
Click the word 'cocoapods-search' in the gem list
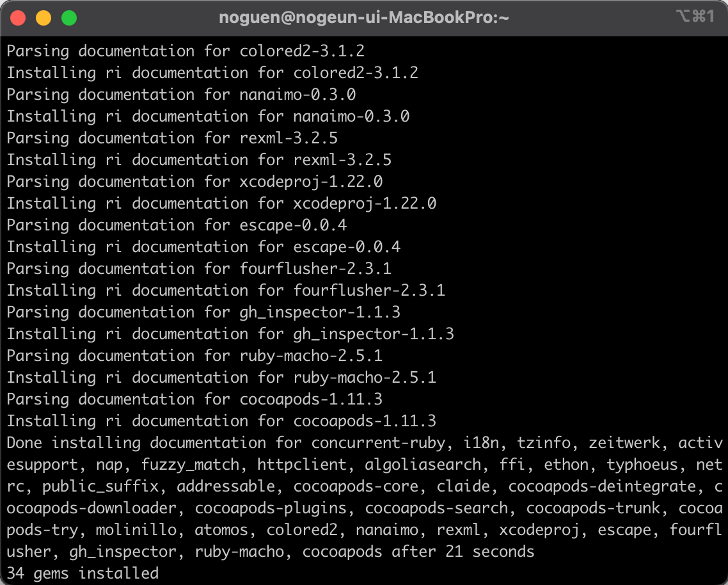[436, 508]
